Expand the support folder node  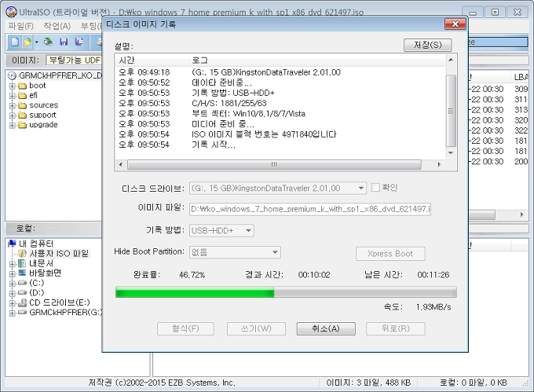tap(13, 115)
